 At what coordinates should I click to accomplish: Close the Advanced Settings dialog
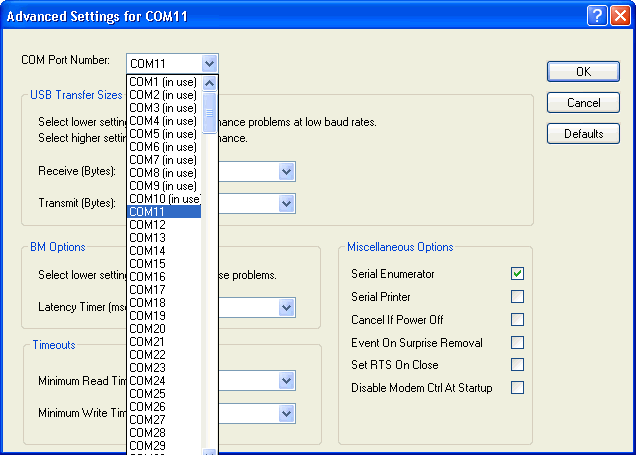(621, 16)
